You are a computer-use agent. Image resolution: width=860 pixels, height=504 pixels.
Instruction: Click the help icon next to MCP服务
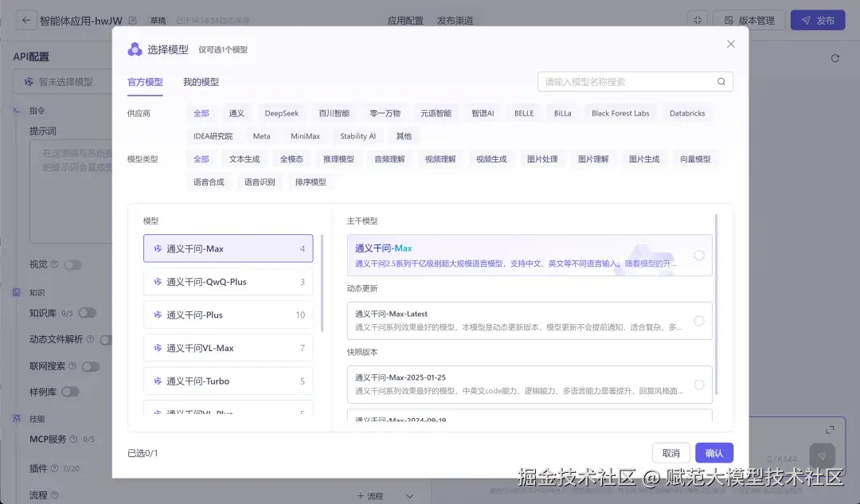[x=75, y=439]
